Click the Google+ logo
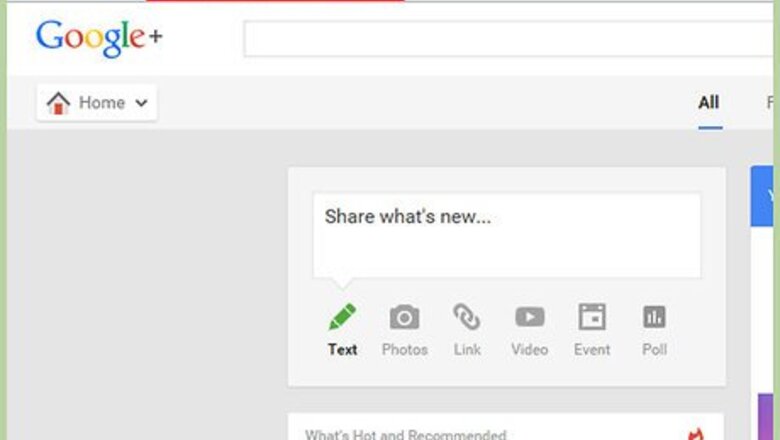This screenshot has height=440, width=780. tap(99, 38)
